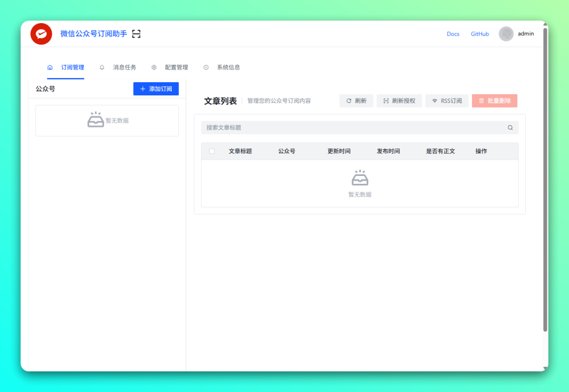Focus the 搜索文章标题 search field
This screenshot has width=569, height=392.
tap(360, 128)
